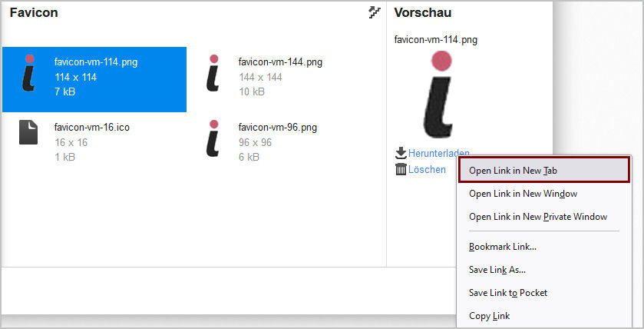This screenshot has width=644, height=329.
Task: Click the 96 x 96 dimensions text
Action: (x=255, y=142)
